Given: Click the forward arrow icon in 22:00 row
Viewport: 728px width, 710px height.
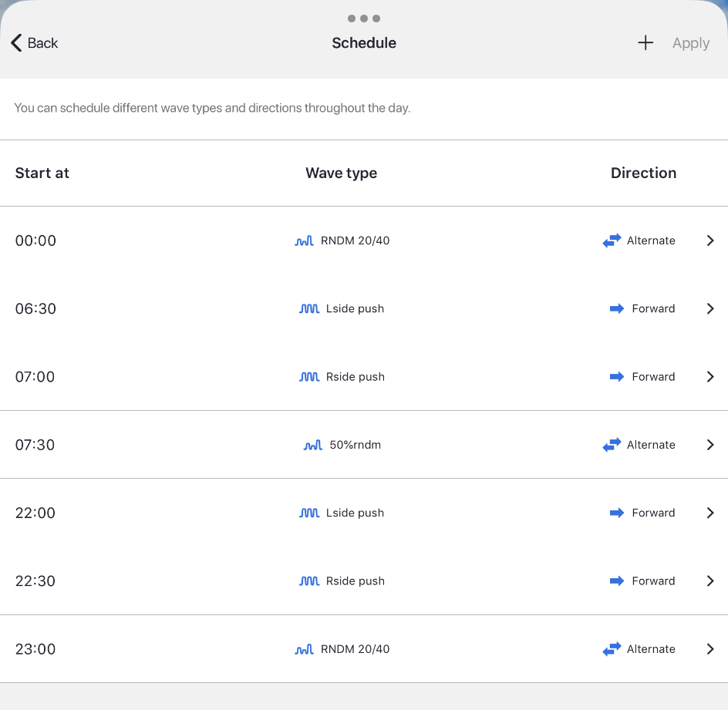Looking at the screenshot, I should click(617, 513).
